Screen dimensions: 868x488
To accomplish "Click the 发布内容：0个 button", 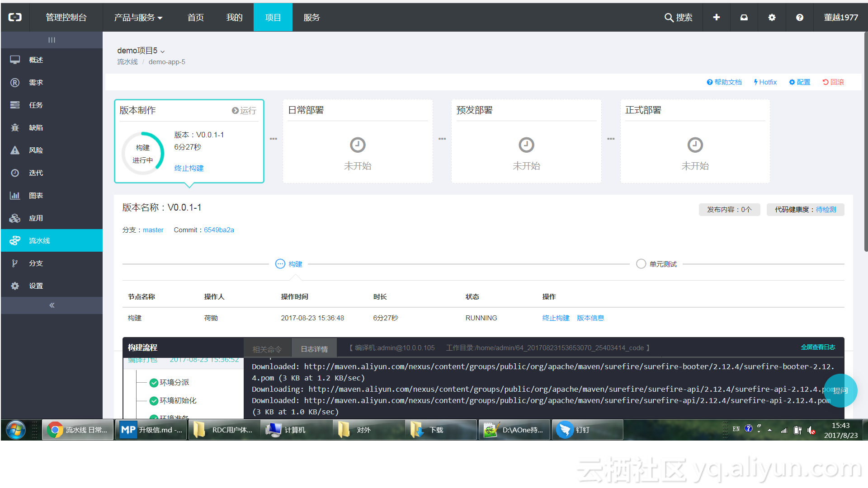I will [729, 210].
